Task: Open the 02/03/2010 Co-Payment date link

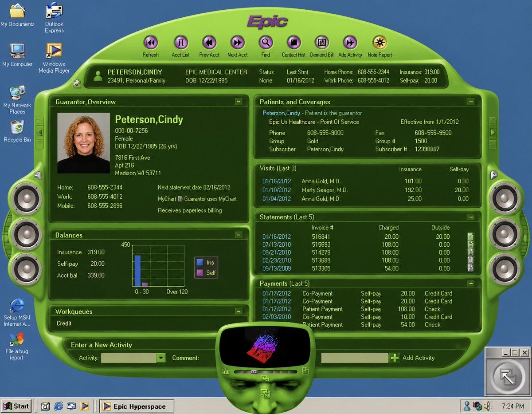Action: 277,317
